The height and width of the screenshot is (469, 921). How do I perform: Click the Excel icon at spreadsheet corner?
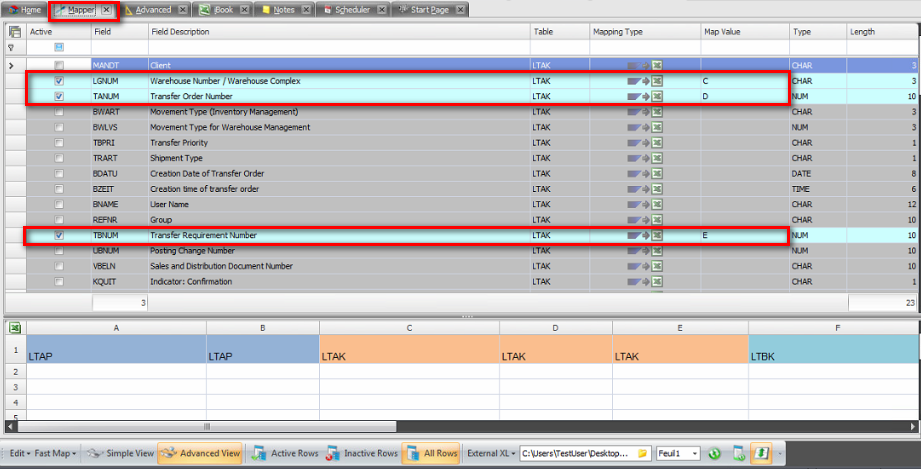[15, 328]
